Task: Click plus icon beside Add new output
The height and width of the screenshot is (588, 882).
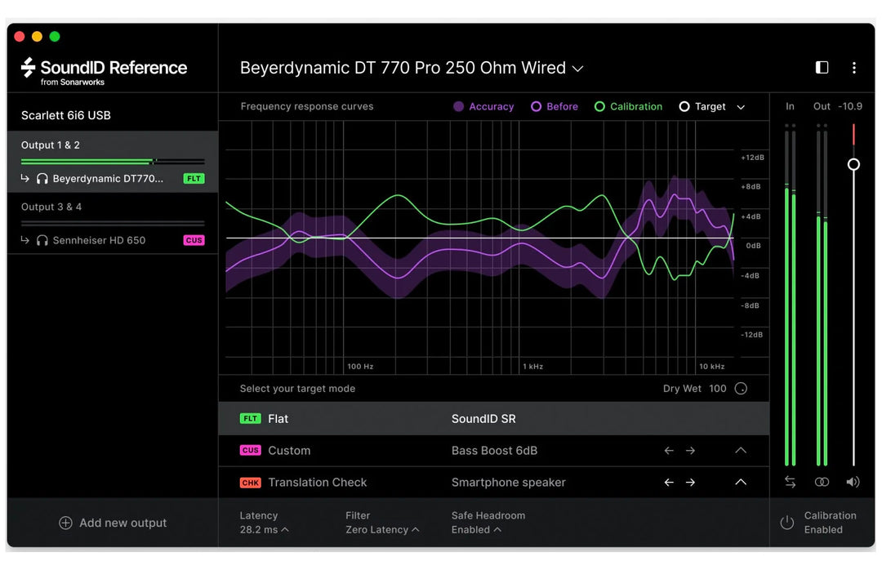Action: pos(65,523)
